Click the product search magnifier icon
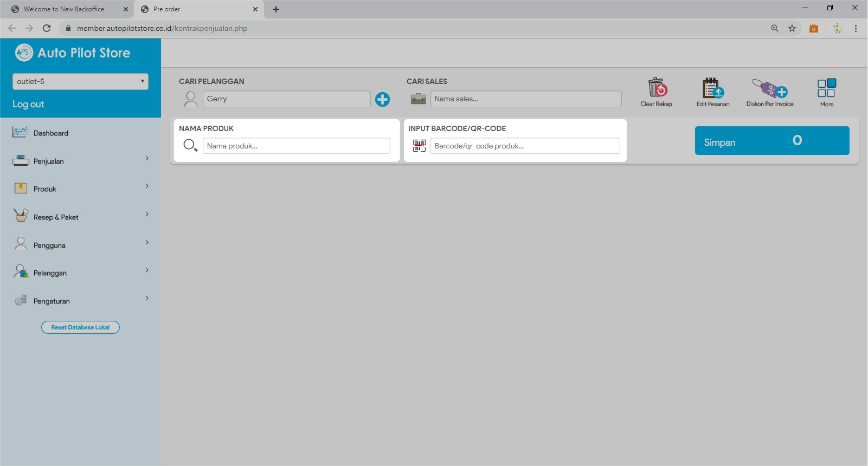The width and height of the screenshot is (868, 466). (x=190, y=145)
